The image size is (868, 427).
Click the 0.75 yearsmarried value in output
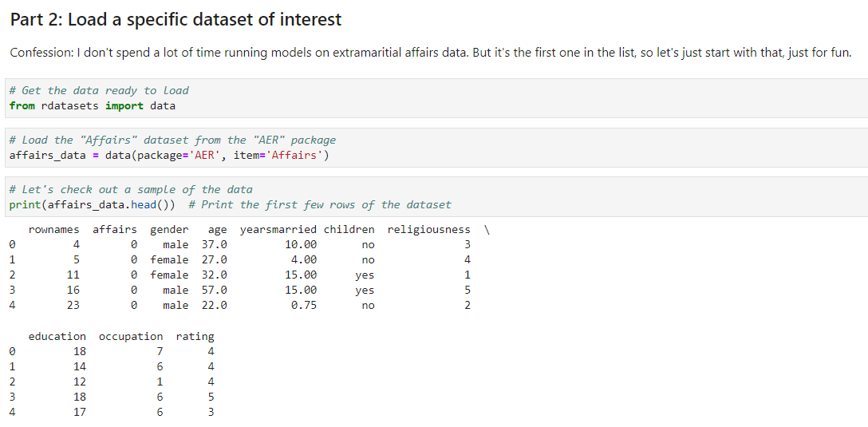coord(304,306)
